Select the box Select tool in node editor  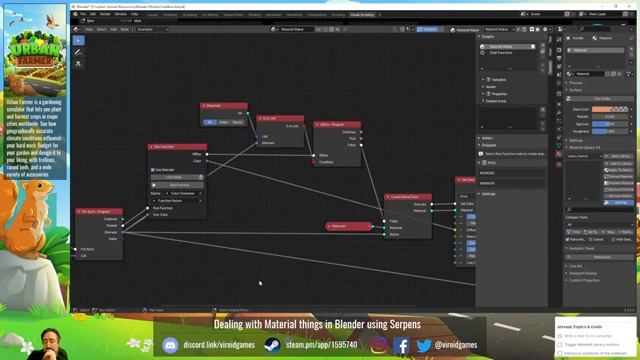pyautogui.click(x=78, y=40)
